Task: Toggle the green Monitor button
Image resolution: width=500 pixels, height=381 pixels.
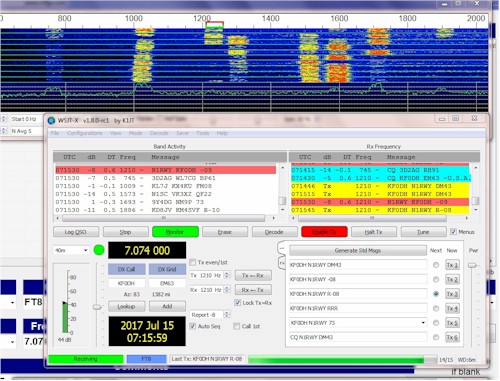Action: [x=175, y=232]
